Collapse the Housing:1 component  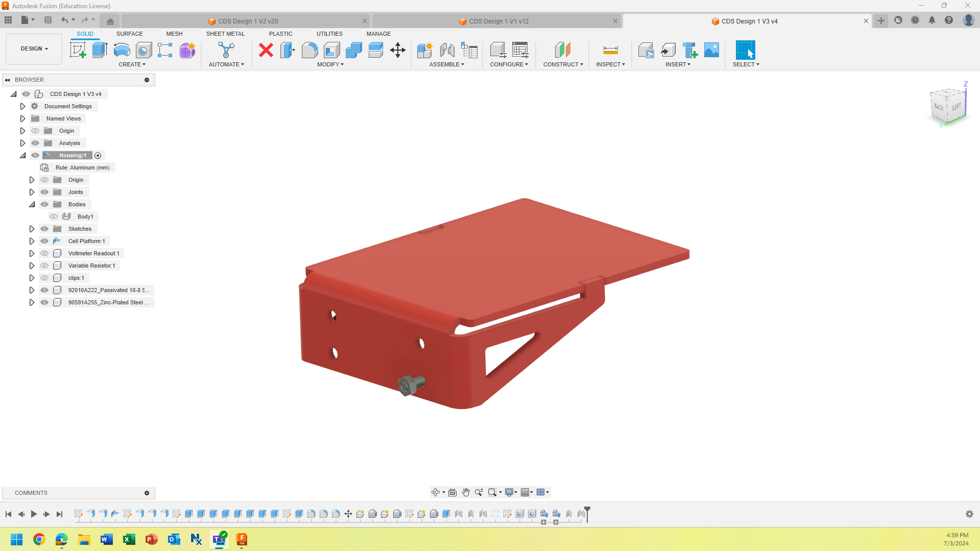tap(22, 155)
